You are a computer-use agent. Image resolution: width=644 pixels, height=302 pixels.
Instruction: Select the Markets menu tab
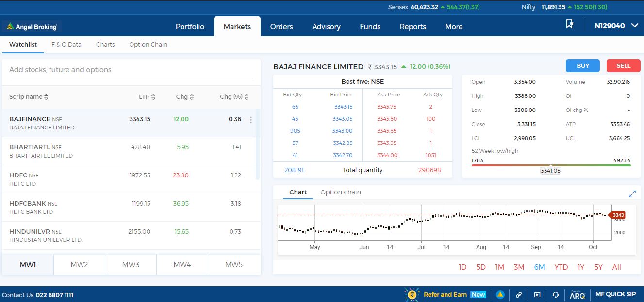point(237,27)
